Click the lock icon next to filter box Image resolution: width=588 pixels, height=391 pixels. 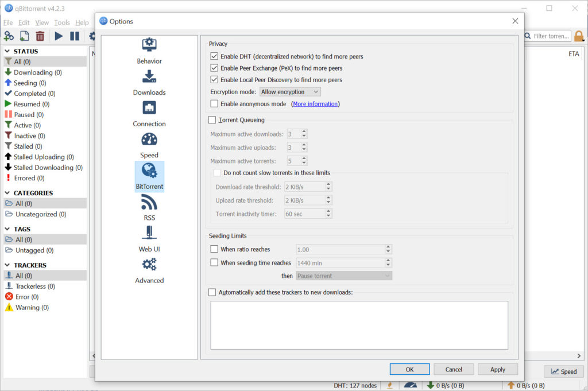(x=579, y=36)
